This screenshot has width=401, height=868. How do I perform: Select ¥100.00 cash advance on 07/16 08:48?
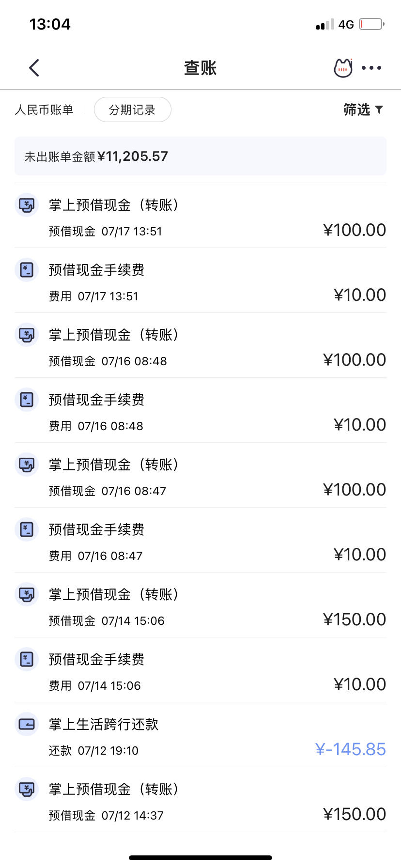pos(200,345)
